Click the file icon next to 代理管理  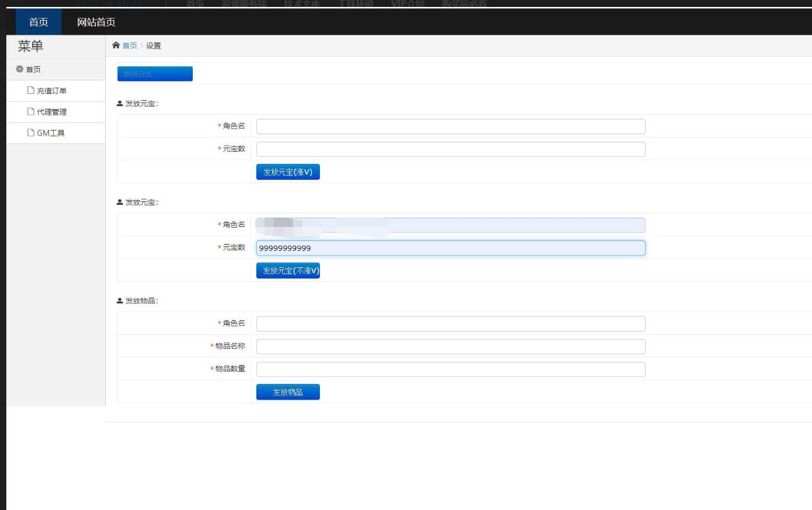point(30,112)
